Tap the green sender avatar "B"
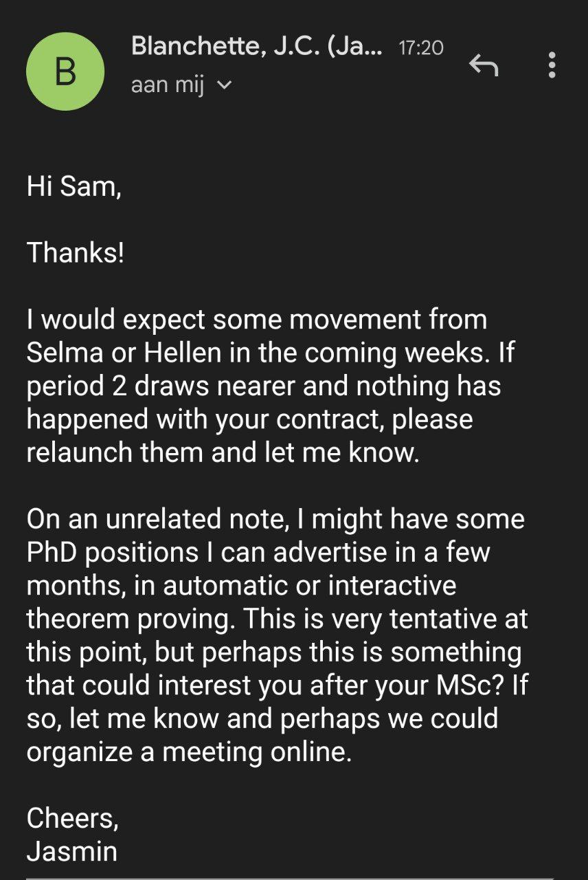 pos(65,71)
